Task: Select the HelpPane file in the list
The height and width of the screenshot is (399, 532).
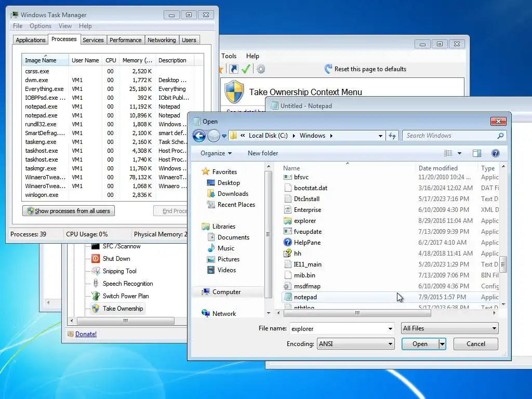Action: click(x=307, y=243)
